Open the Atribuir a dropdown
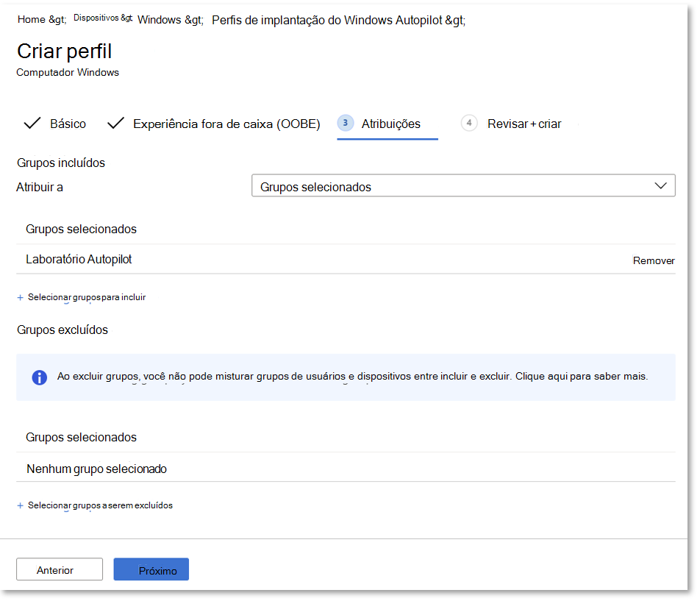700x601 pixels. pos(463,185)
